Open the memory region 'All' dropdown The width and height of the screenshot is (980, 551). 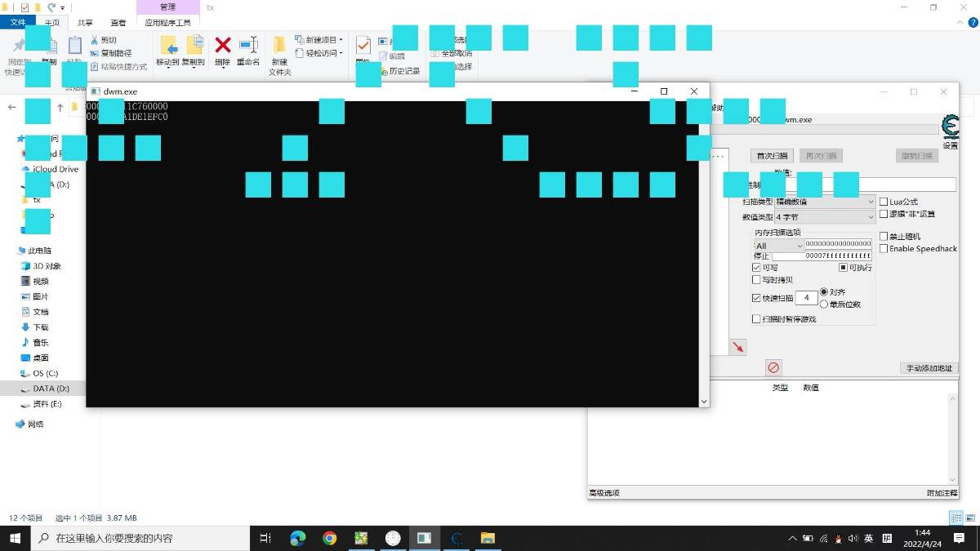[779, 246]
